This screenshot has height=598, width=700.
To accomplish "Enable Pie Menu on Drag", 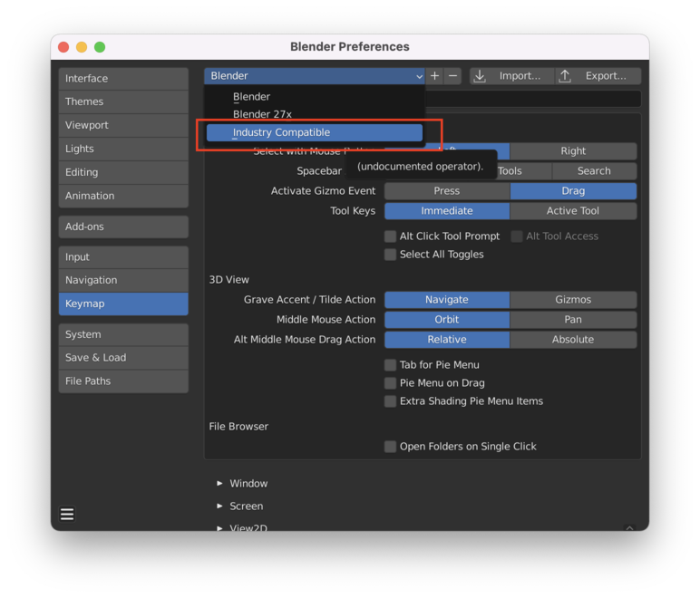I will [390, 383].
